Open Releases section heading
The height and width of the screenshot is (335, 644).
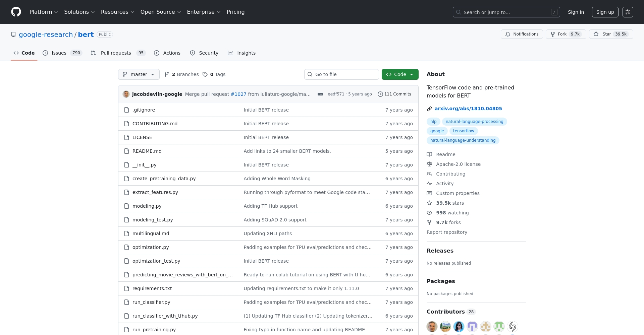440,251
